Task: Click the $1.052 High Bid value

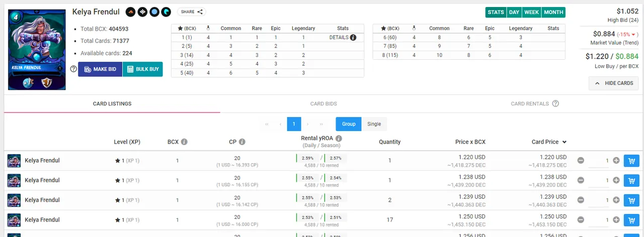Action: 627,11
